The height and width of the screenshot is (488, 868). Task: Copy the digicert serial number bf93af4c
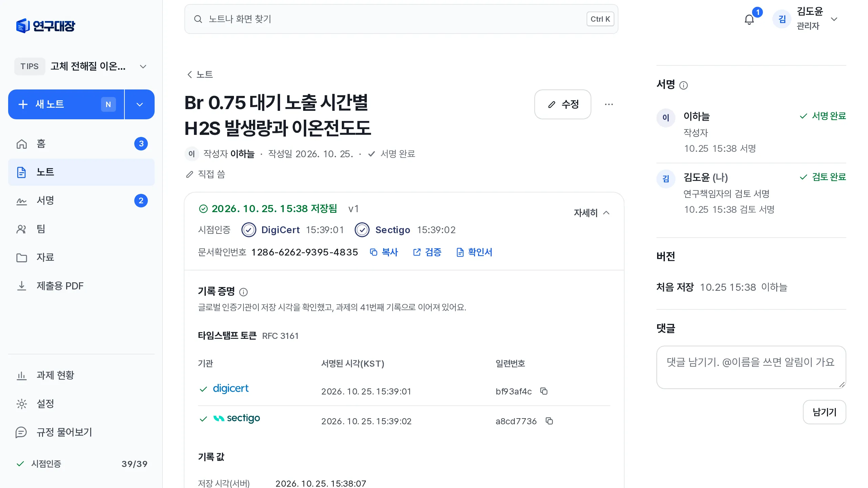[544, 391]
